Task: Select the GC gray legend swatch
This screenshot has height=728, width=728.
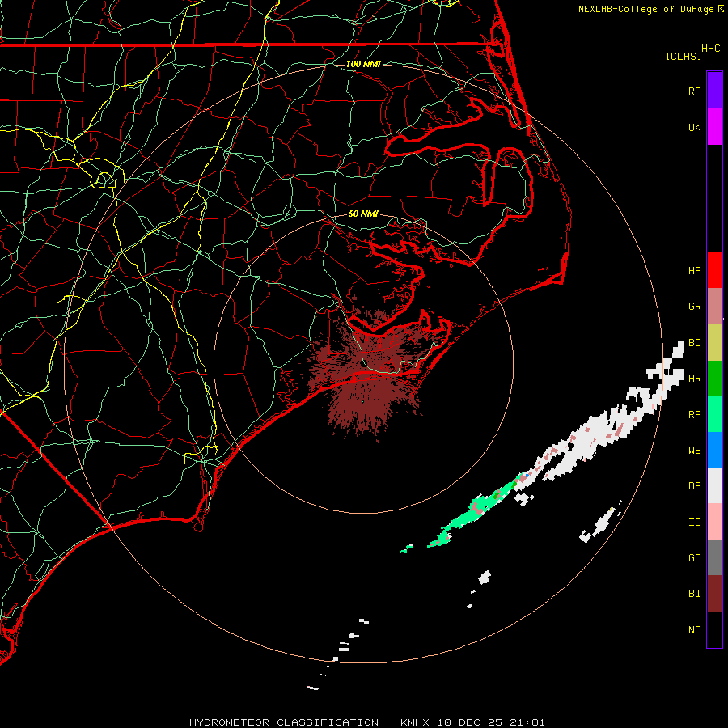Action: (714, 557)
